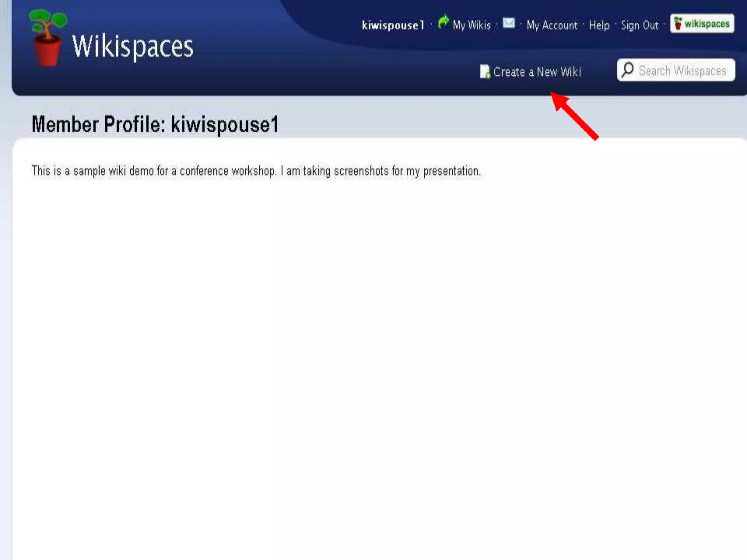This screenshot has width=747, height=560.
Task: Click the new page icon beside Create a New Wiki
Action: (484, 71)
